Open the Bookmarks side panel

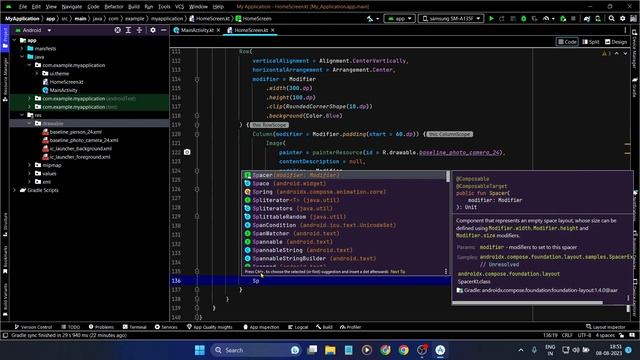tap(5, 260)
